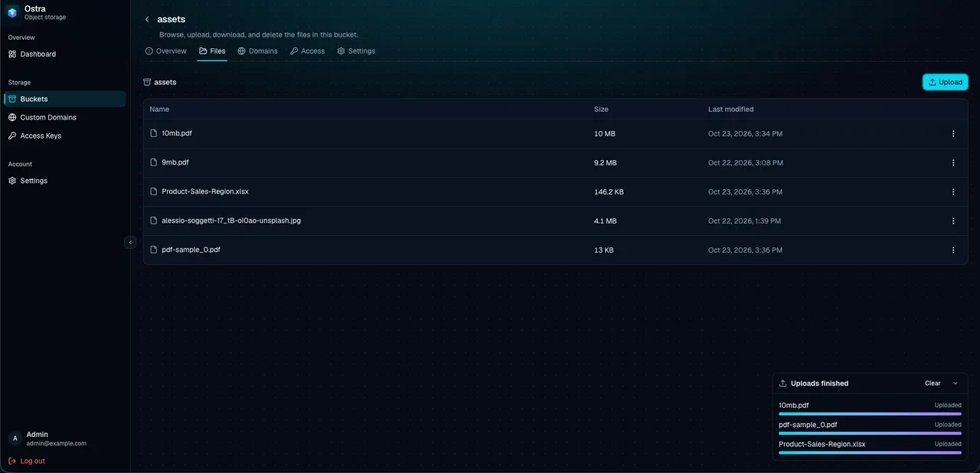Screen dimensions: 980x473
Task: Open Settings under Account
Action: (x=64, y=181)
